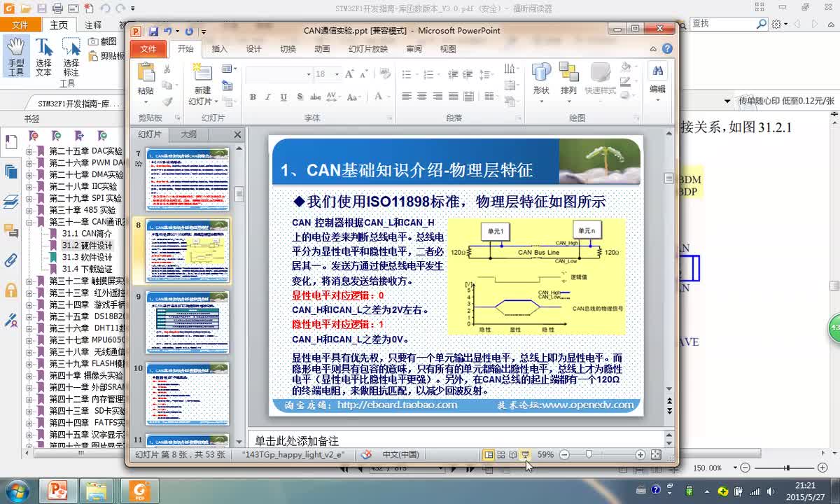Screen dimensions: 840x504
Task: Collapse Chapter 31 CAN bookmark
Action: [x=29, y=222]
